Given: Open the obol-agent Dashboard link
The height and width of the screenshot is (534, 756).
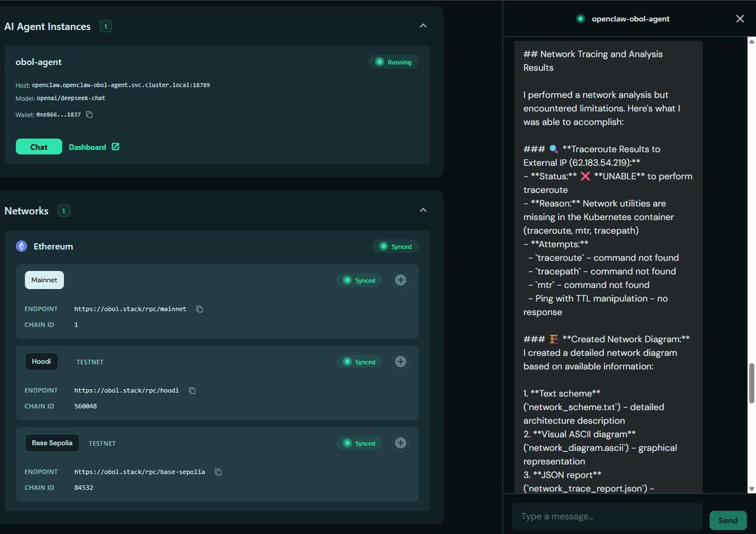Looking at the screenshot, I should pos(94,147).
